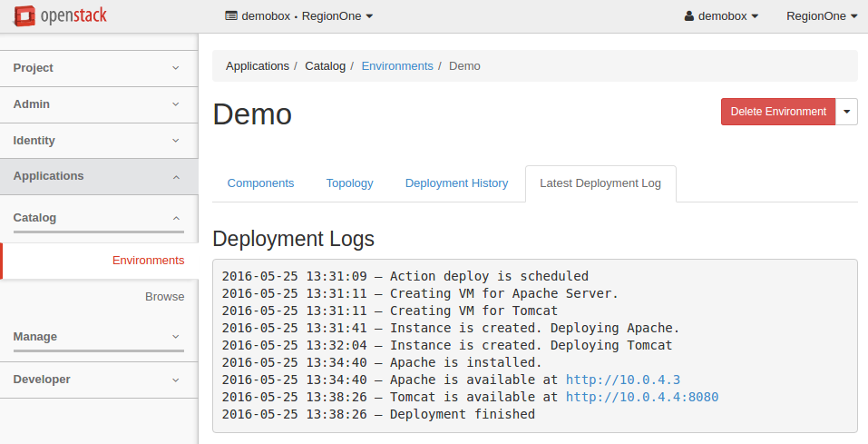
Task: Switch to the Topology tab
Action: pyautogui.click(x=349, y=183)
